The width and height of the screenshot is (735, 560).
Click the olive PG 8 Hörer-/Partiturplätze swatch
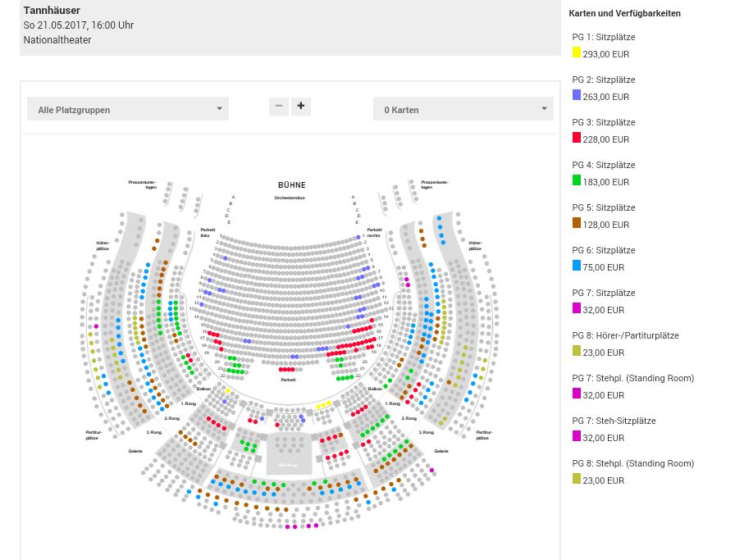577,351
